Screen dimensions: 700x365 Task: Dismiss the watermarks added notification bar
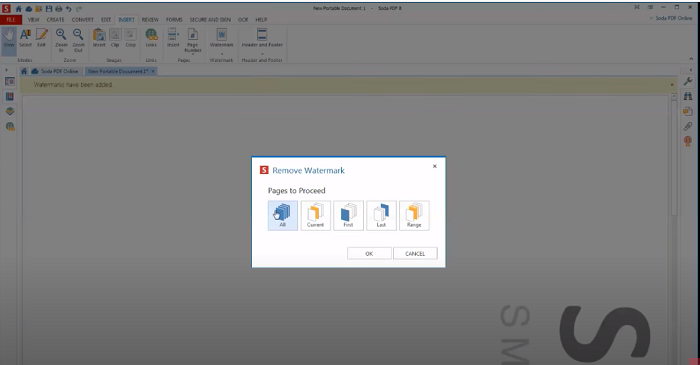click(672, 85)
